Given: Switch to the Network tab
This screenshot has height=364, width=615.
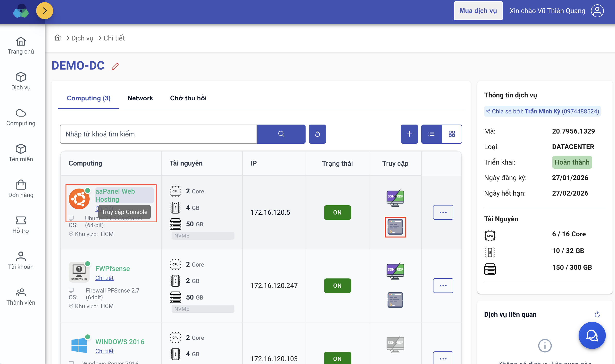Looking at the screenshot, I should point(140,98).
